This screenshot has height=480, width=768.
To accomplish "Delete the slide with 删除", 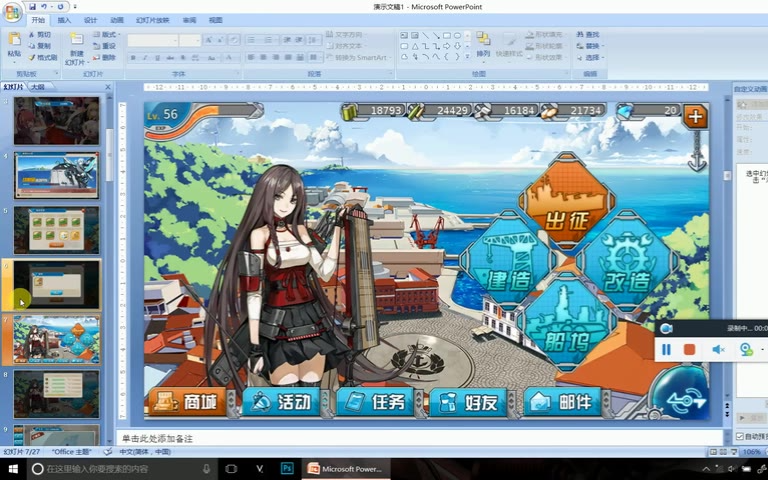I will point(105,57).
